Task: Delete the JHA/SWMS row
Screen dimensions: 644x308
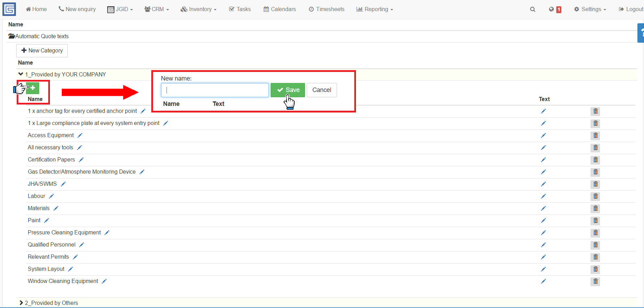Action: [595, 184]
